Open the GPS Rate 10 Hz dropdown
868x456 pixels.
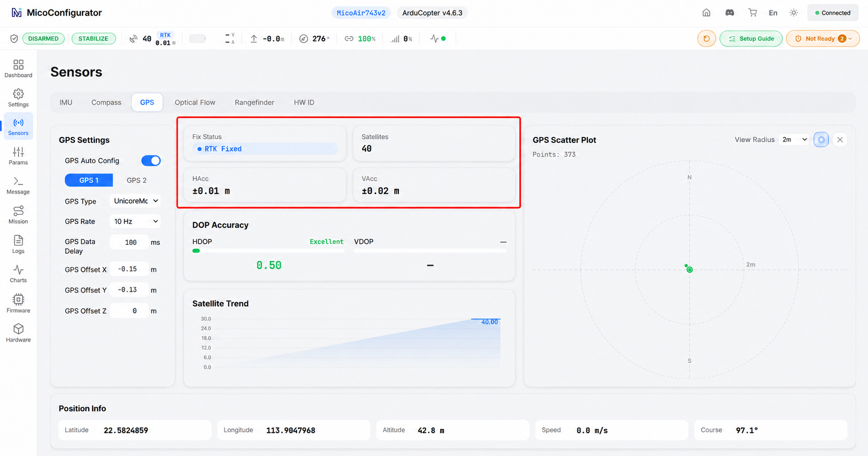pos(135,221)
